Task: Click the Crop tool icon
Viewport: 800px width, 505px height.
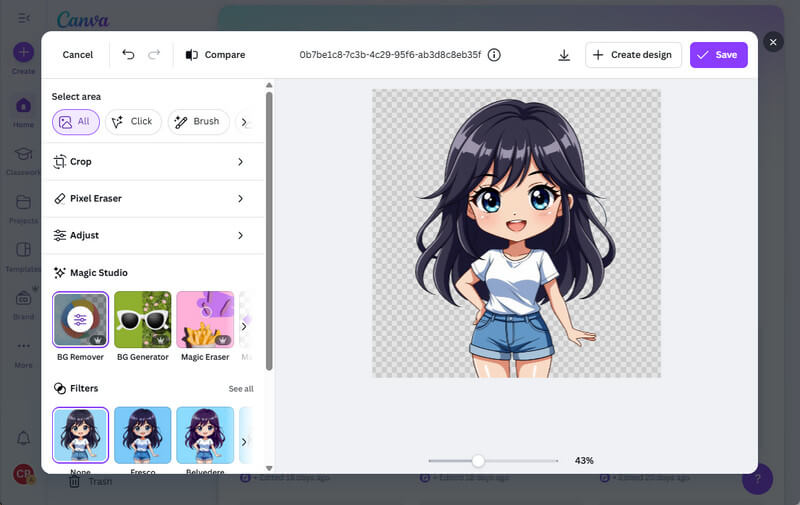Action: pos(60,162)
